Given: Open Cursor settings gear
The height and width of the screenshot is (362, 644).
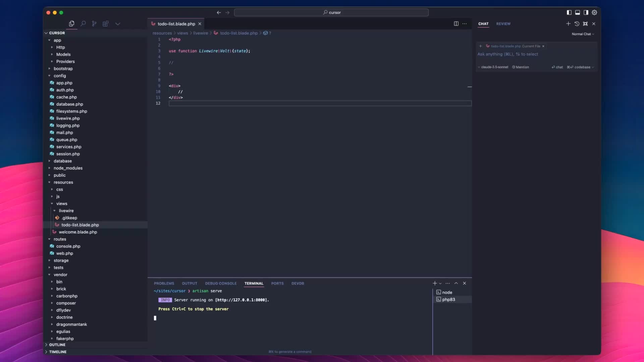Looking at the screenshot, I should pos(594,12).
